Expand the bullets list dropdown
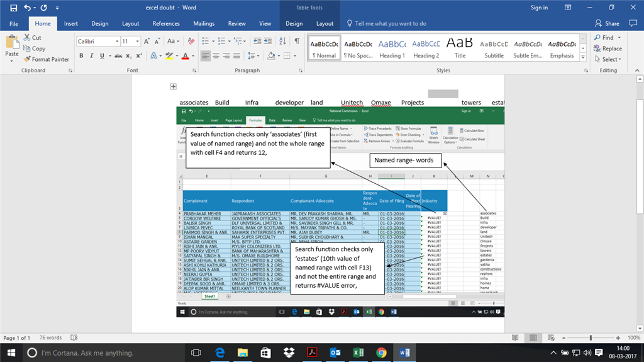644x362 pixels. click(213, 41)
